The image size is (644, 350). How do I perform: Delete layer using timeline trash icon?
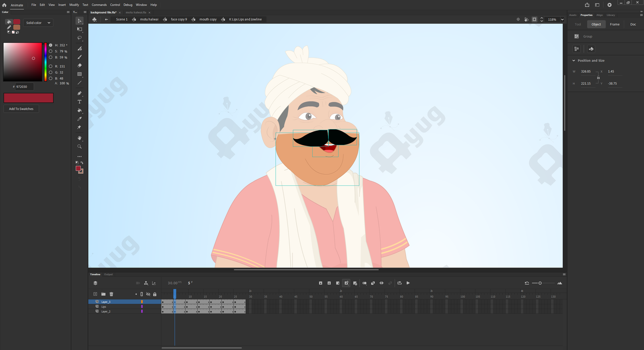[111, 294]
